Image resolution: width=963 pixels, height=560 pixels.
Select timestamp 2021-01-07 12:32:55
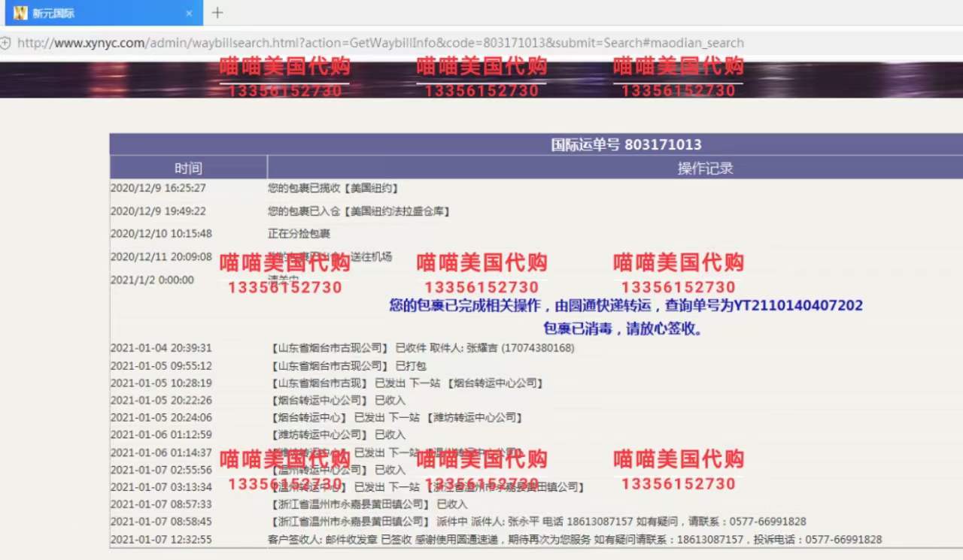coord(161,540)
